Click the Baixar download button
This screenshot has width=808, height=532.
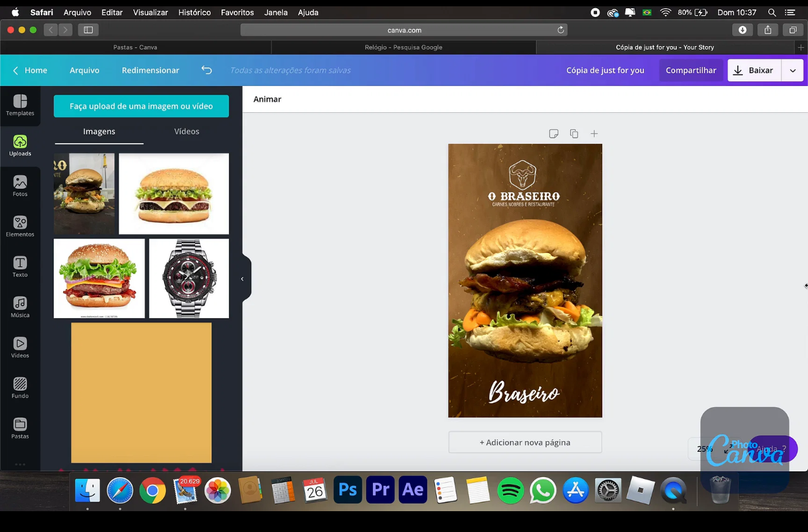[x=754, y=71]
